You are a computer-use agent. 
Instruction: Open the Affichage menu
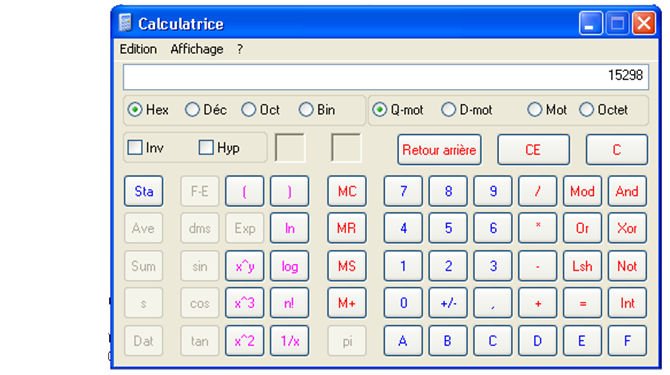click(197, 49)
